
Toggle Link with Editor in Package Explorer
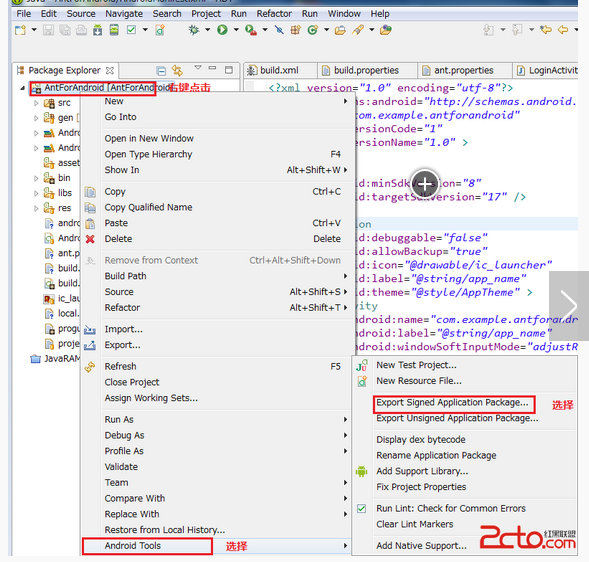tap(177, 70)
